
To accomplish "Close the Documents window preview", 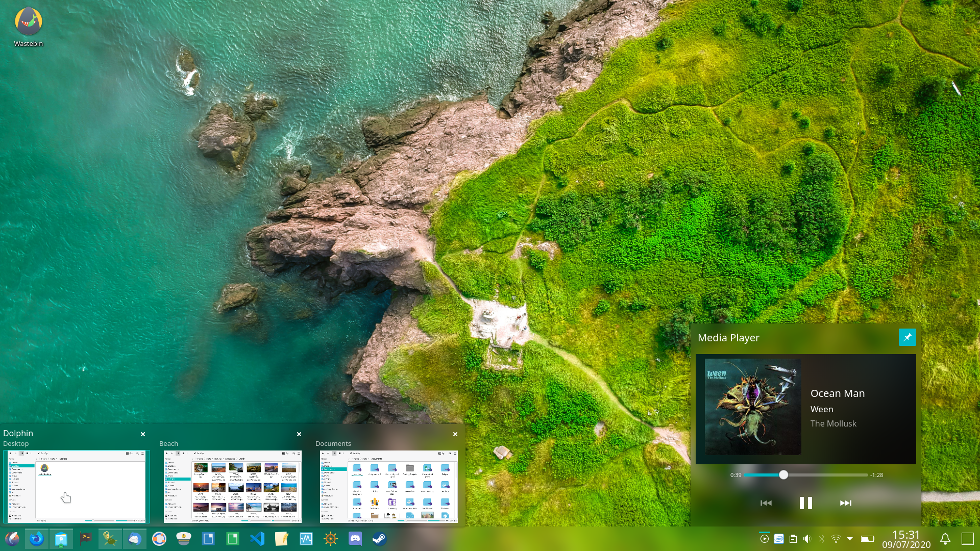I will [x=455, y=434].
